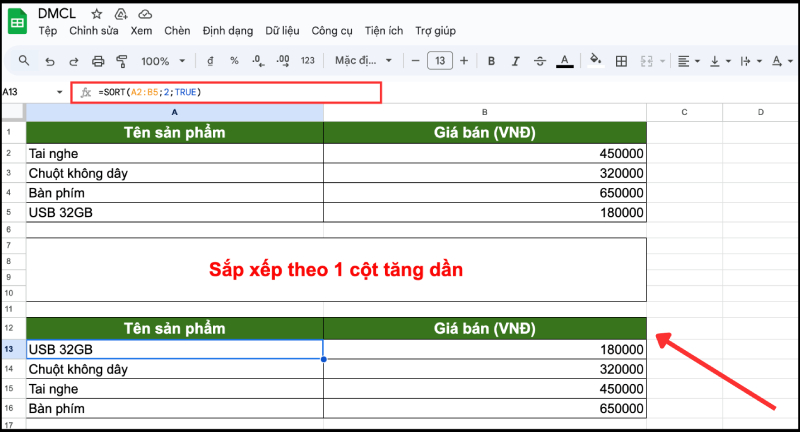Open the Trợ giúp menu

coord(435,31)
